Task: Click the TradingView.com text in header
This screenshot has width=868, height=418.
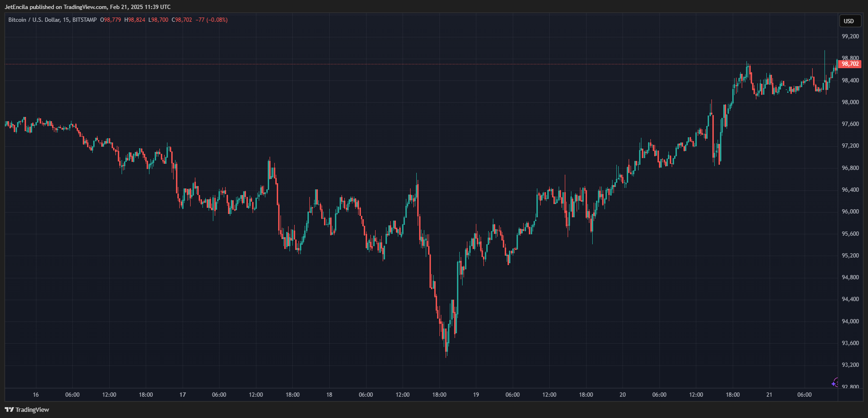Action: tap(85, 7)
